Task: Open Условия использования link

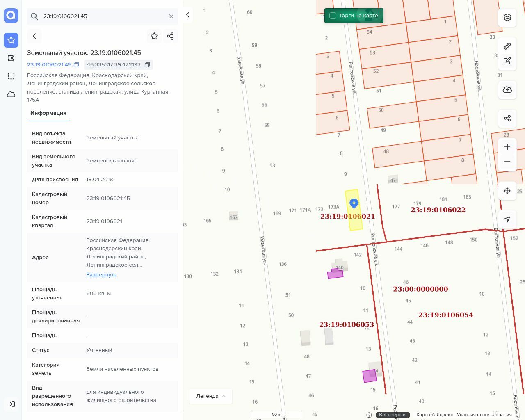Action: [x=484, y=415]
